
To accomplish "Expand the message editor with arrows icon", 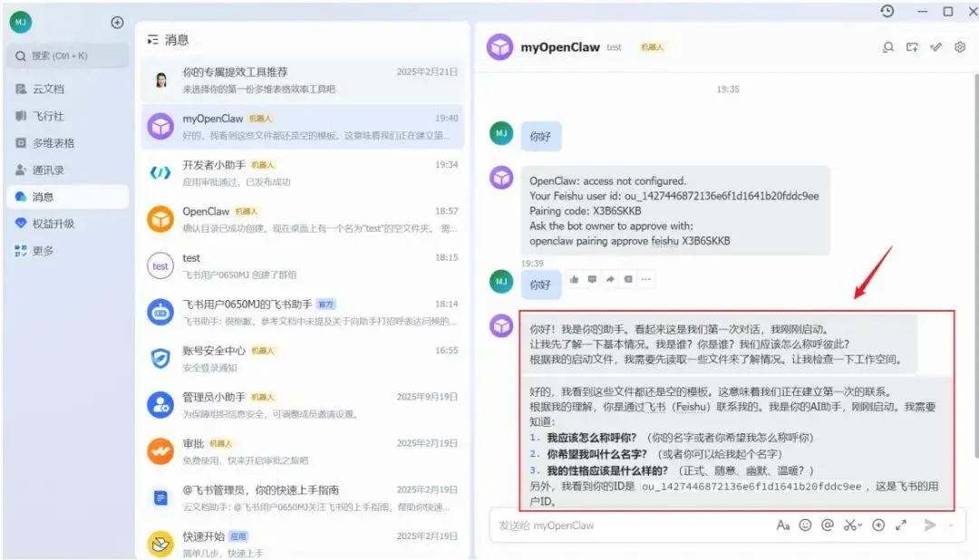I will [901, 526].
